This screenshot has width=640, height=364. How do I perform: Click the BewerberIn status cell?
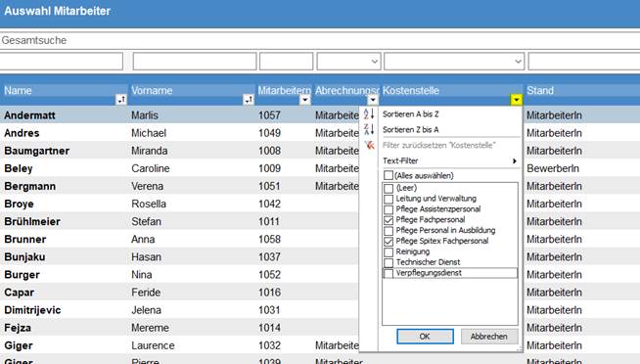pos(553,168)
